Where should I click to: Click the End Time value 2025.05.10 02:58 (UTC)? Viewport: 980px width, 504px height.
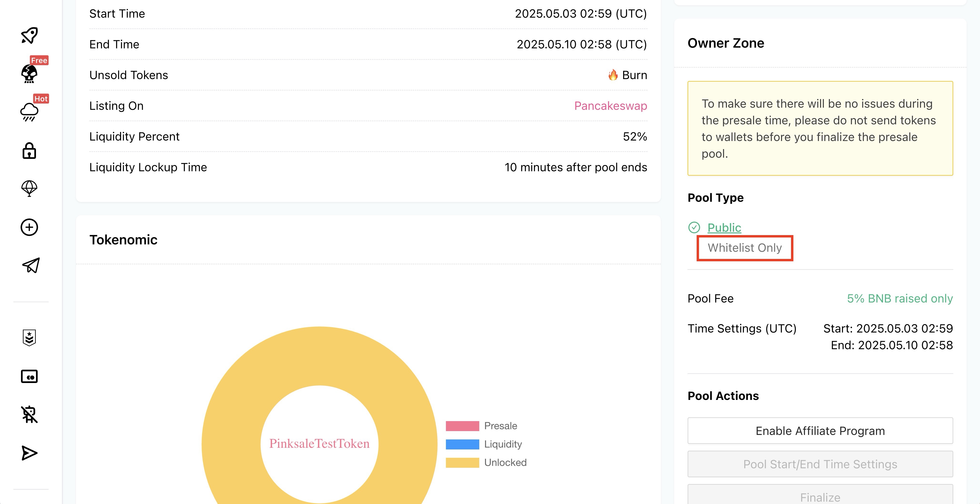582,45
